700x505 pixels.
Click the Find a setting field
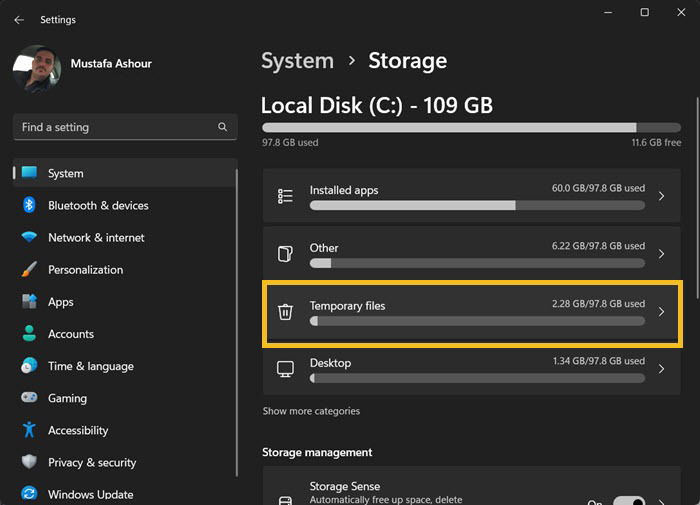[125, 127]
